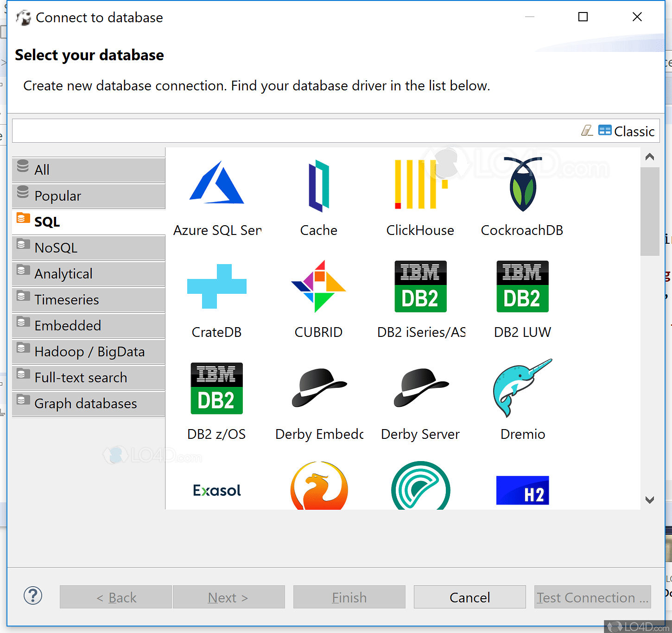Show the Timeseries category
Screen dimensions: 672x633
[x=89, y=299]
